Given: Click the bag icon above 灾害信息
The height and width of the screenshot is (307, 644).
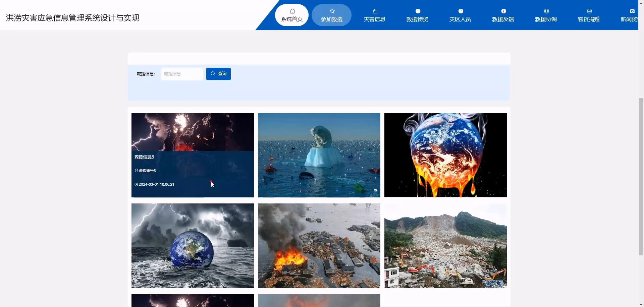Looking at the screenshot, I should [375, 11].
